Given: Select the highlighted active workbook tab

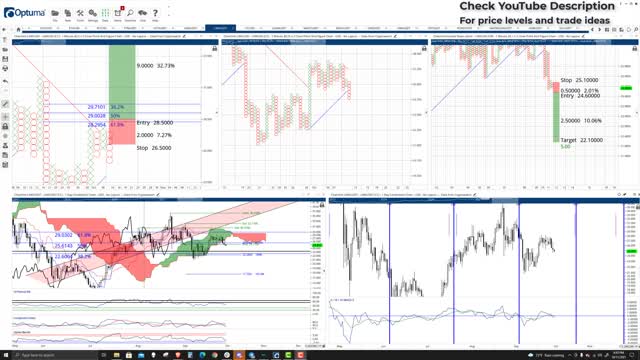Looking at the screenshot, I should coord(220,28).
